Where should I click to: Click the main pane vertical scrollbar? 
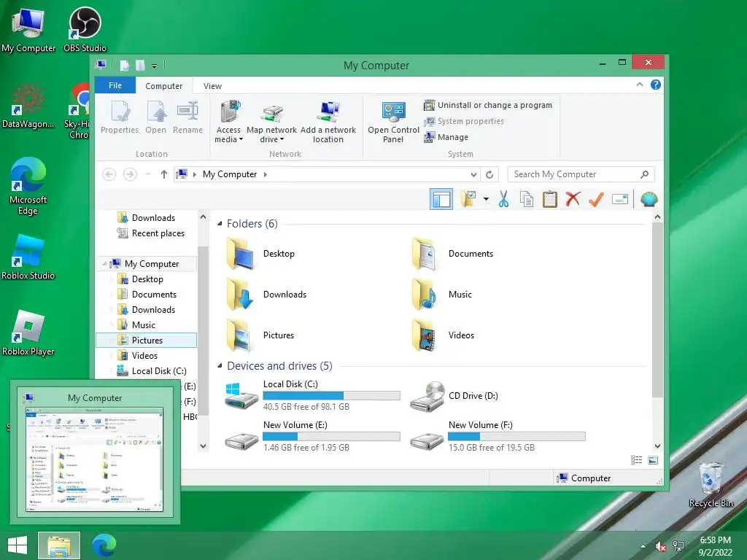657,309
